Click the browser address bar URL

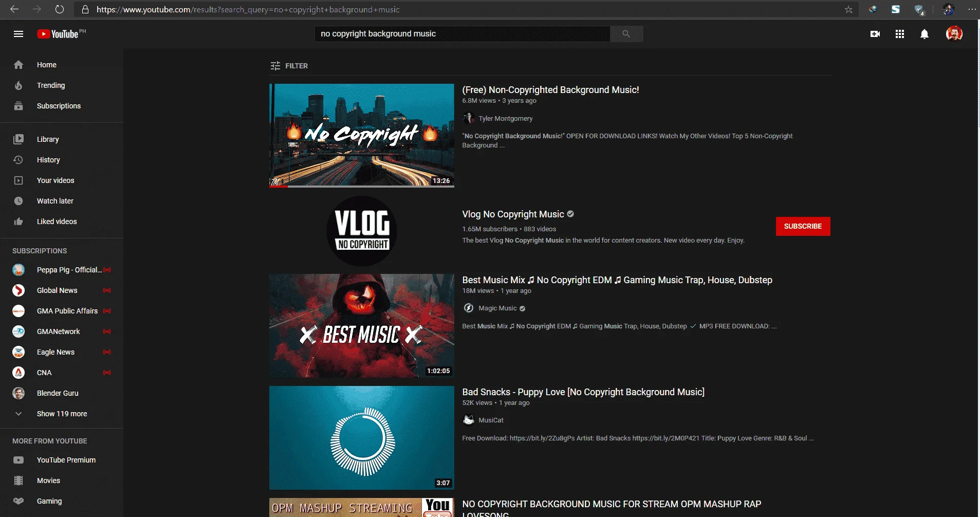(x=248, y=9)
